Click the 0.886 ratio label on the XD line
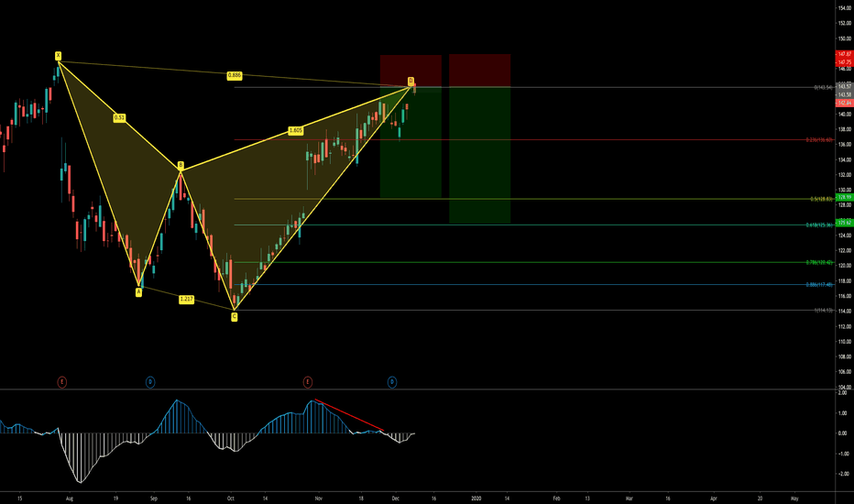This screenshot has height=504, width=854. [x=235, y=75]
